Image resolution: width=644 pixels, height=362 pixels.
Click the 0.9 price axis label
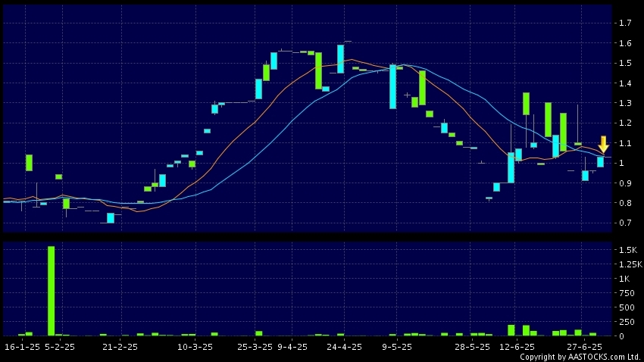(x=625, y=183)
